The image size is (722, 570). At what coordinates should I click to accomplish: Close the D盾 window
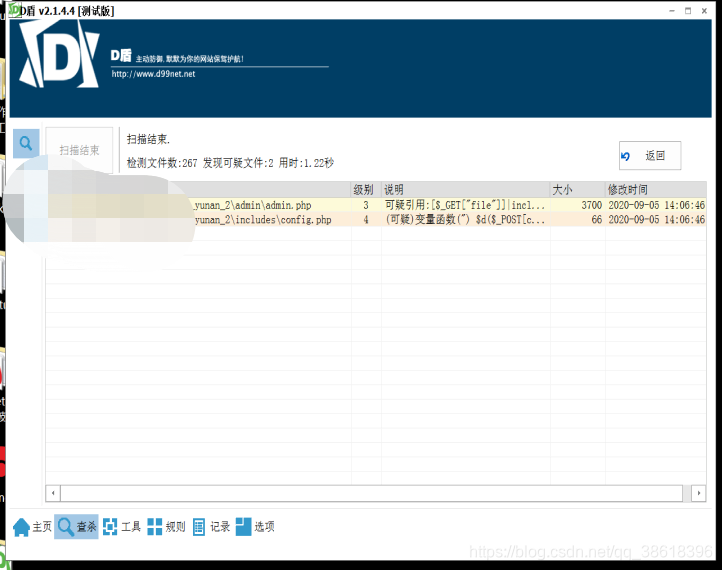click(704, 11)
